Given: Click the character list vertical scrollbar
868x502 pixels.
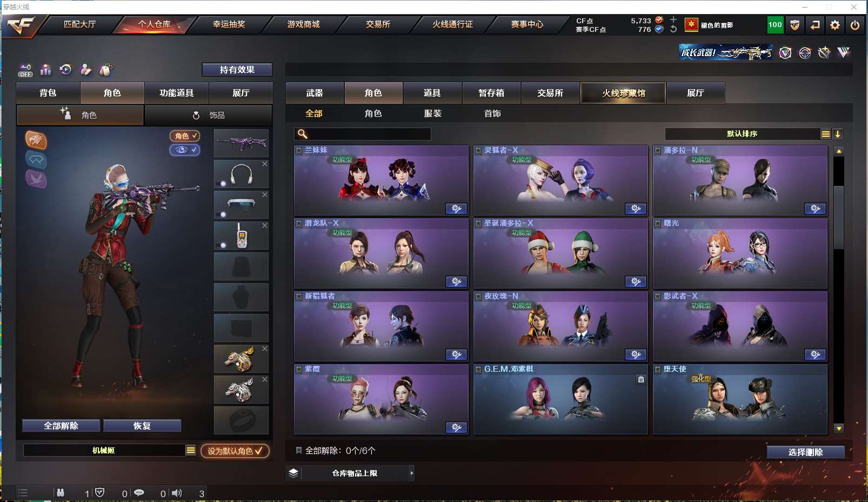Looking at the screenshot, I should point(839,216).
